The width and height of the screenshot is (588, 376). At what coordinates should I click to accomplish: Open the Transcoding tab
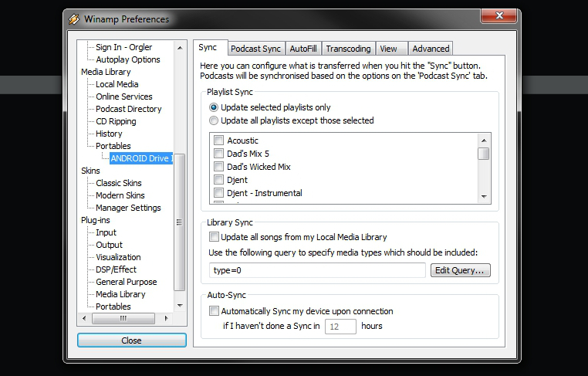pos(348,49)
